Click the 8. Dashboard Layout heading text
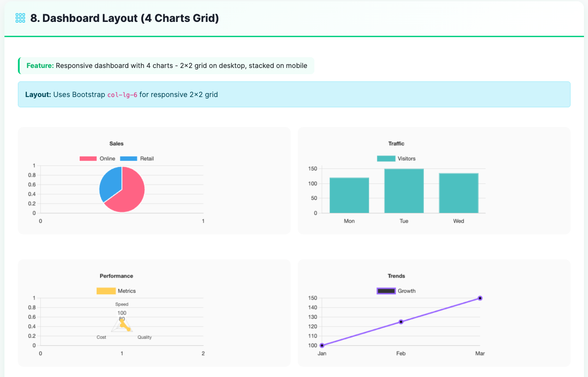The width and height of the screenshot is (588, 377). [x=124, y=18]
